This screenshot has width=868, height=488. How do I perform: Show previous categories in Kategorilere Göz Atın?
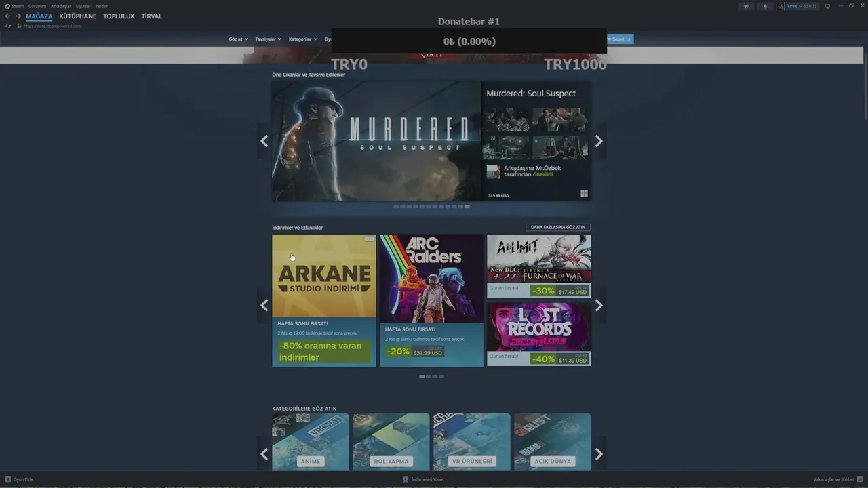(x=264, y=454)
